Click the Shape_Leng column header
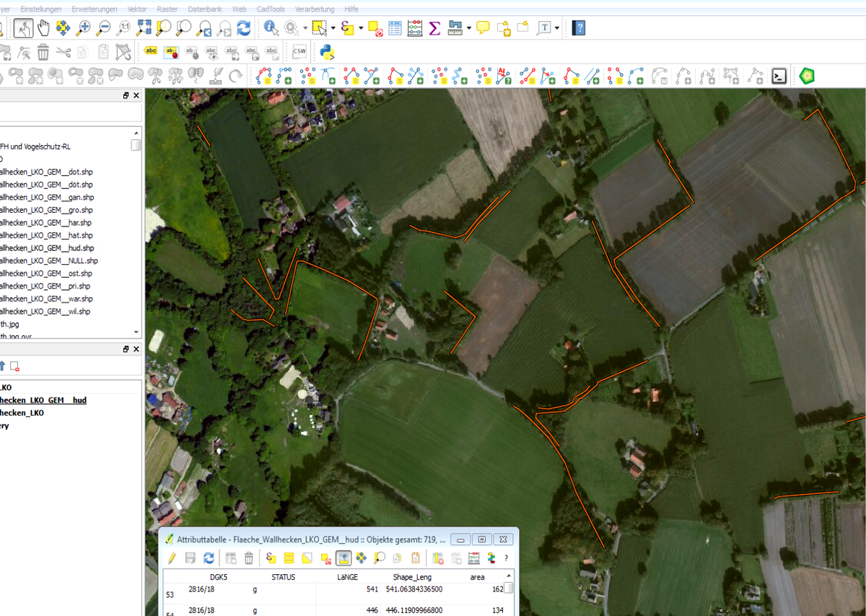Viewport: 866px width, 616px height. click(x=412, y=577)
